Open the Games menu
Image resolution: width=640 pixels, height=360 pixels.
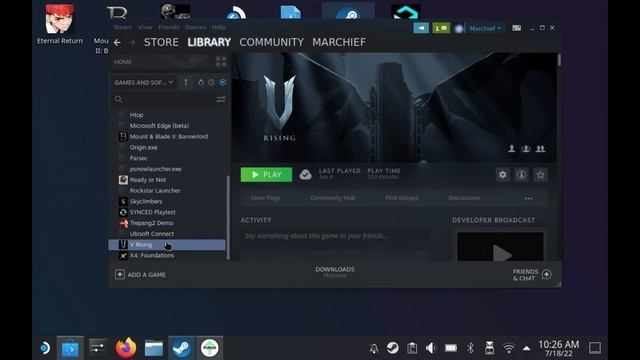click(196, 27)
